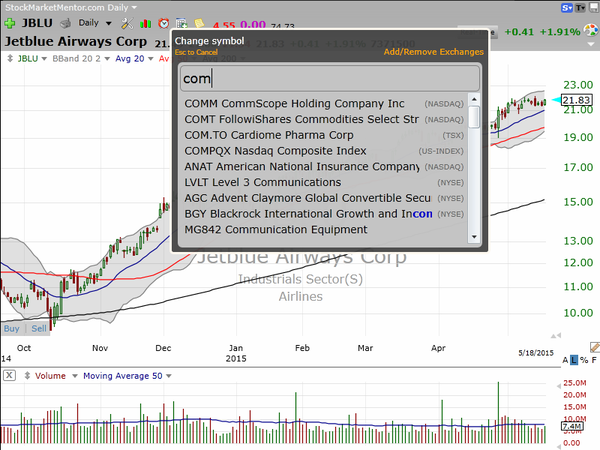Click the chart scroll arrows above date

556,336
